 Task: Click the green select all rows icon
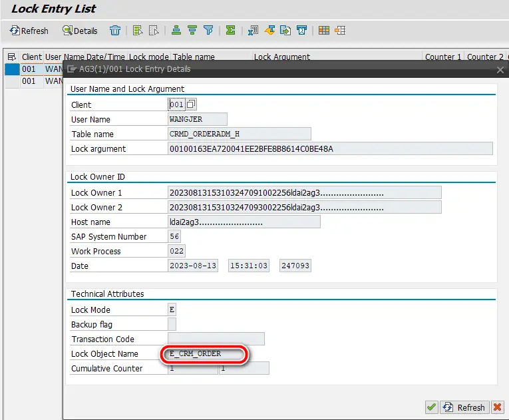(x=138, y=31)
